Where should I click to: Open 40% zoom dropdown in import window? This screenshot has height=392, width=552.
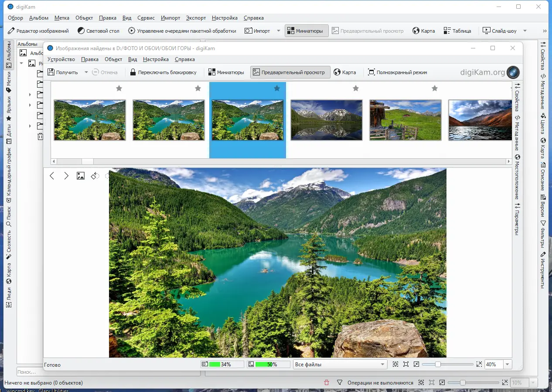[x=508, y=364]
